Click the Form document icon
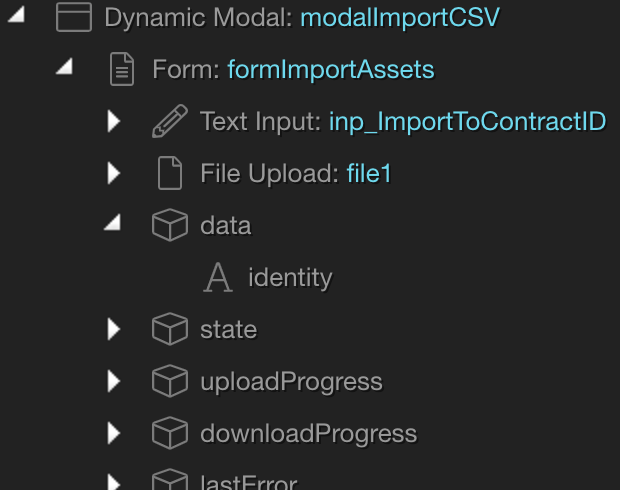 (122, 70)
